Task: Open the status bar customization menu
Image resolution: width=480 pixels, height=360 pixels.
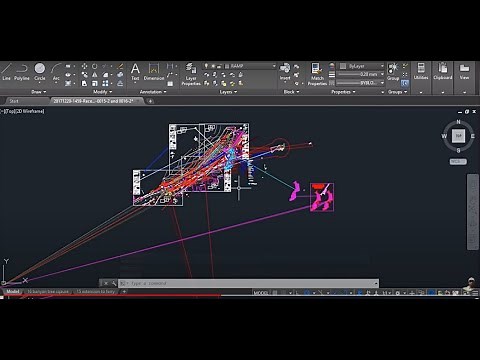Action: click(475, 293)
